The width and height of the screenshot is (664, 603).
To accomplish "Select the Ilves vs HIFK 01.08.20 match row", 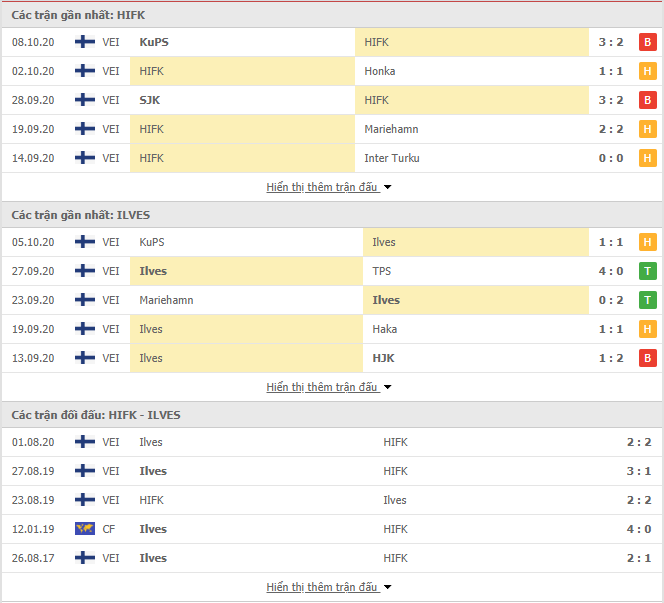I will tap(332, 442).
